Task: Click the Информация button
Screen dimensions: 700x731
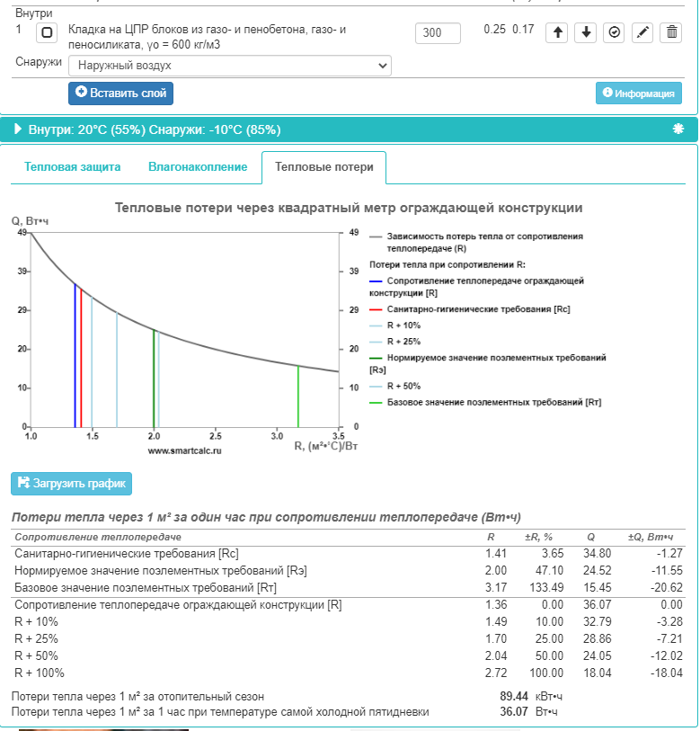Action: 638,93
